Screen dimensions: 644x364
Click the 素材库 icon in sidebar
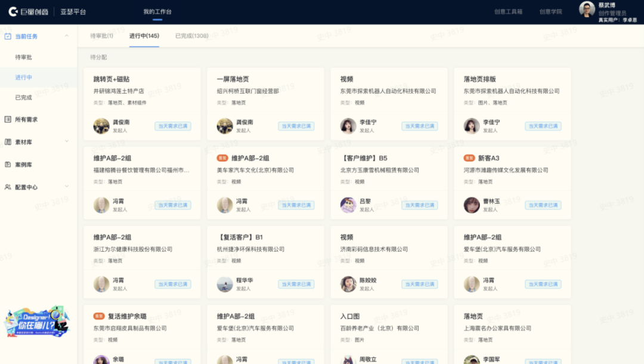(x=8, y=142)
